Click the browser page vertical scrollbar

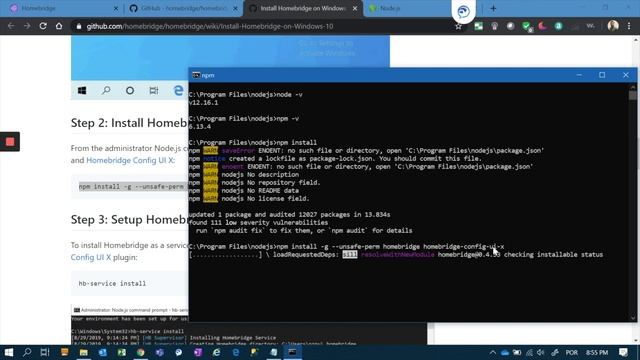636,190
